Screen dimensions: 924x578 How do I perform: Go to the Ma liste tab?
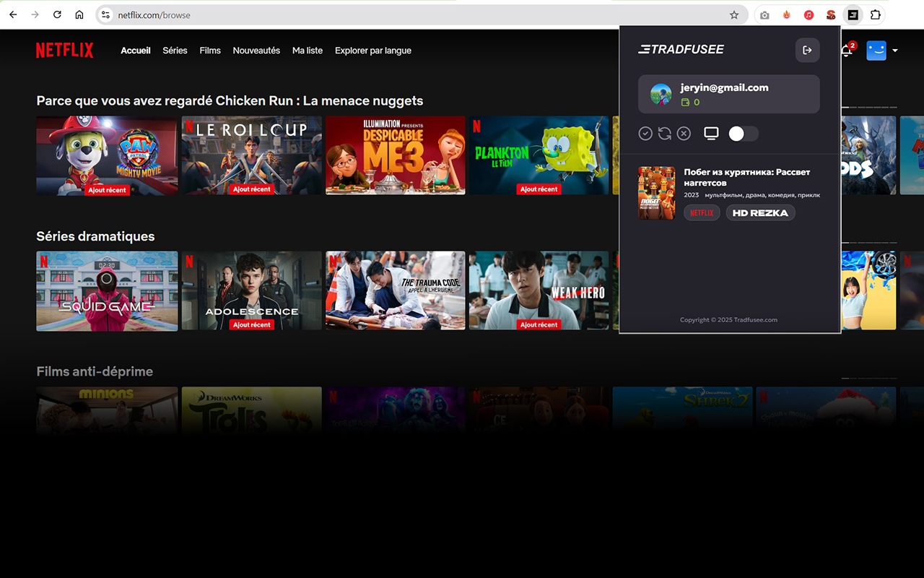click(308, 51)
